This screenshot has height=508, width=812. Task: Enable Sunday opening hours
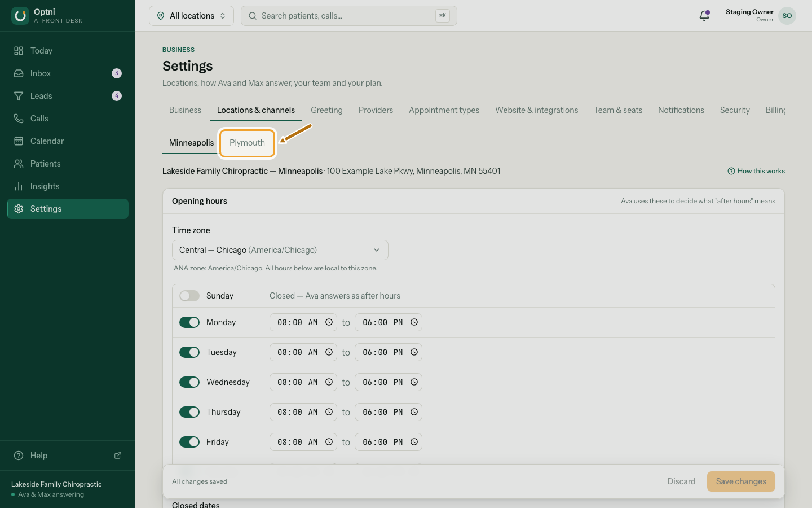point(189,296)
